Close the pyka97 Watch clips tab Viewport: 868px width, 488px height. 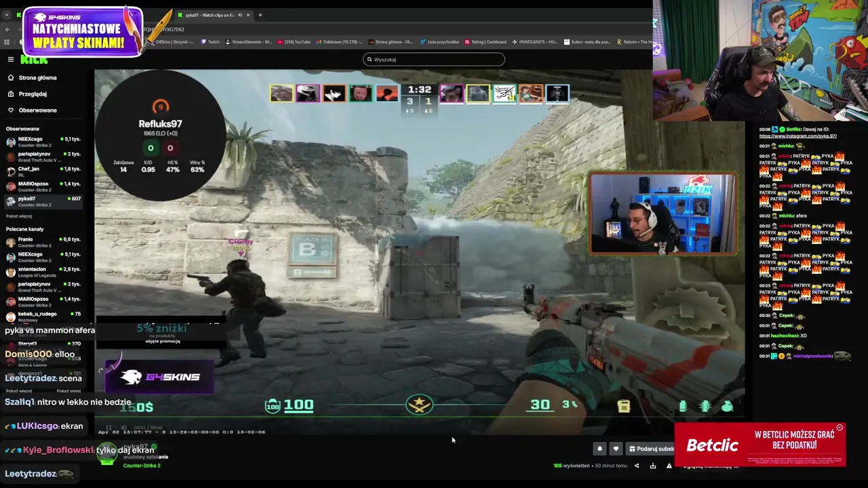[248, 15]
